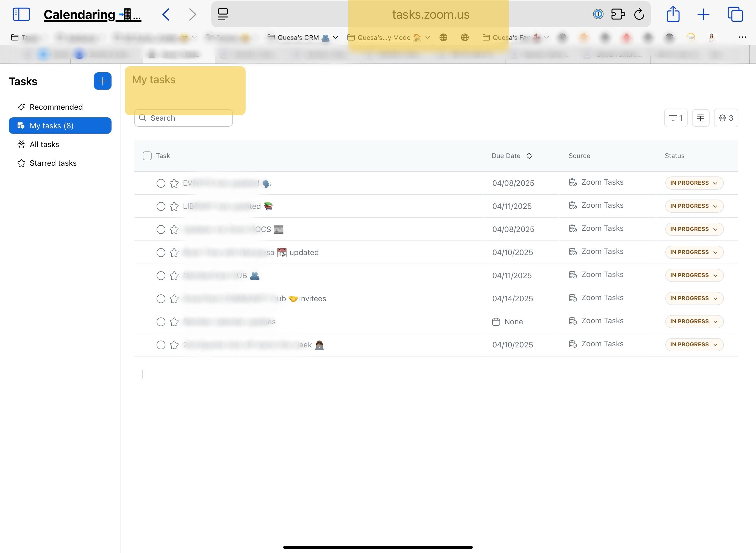Sort by the Due Date column arrows
Screen dimensions: 756x553
click(529, 156)
